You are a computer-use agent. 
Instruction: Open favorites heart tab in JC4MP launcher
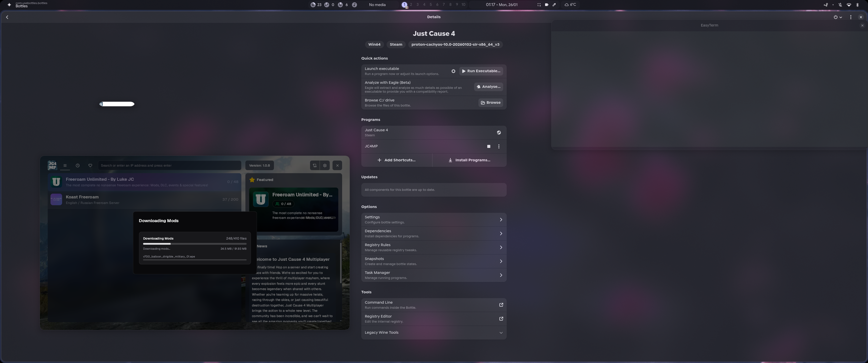[90, 166]
